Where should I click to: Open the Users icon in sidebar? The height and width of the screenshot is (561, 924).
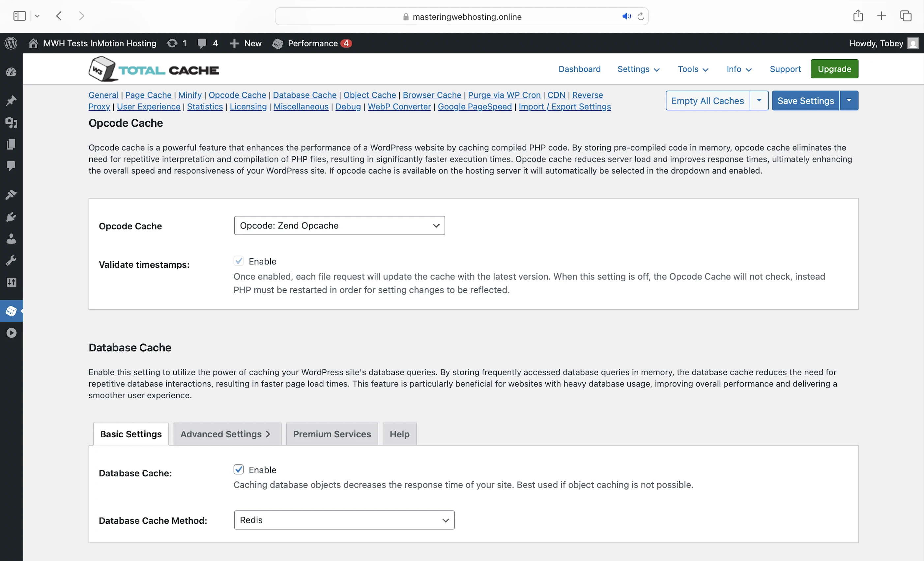(11, 239)
